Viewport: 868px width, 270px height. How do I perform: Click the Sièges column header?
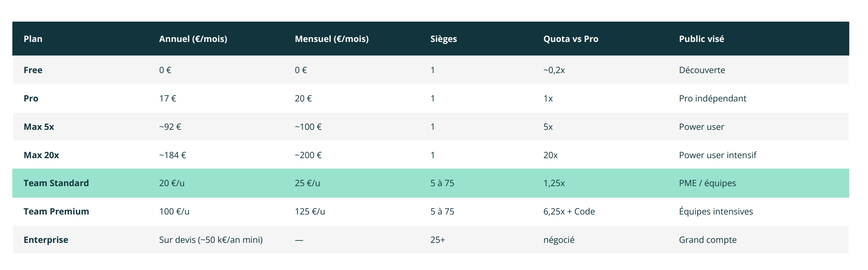(x=443, y=39)
